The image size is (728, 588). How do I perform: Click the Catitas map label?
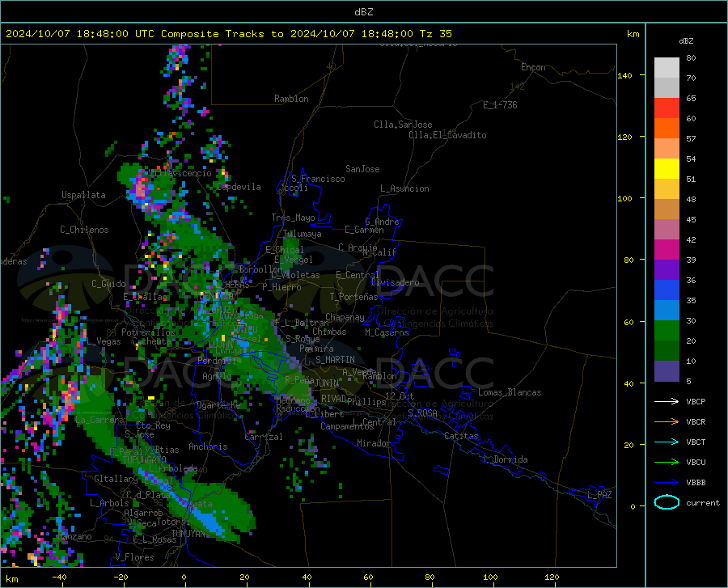tap(461, 436)
